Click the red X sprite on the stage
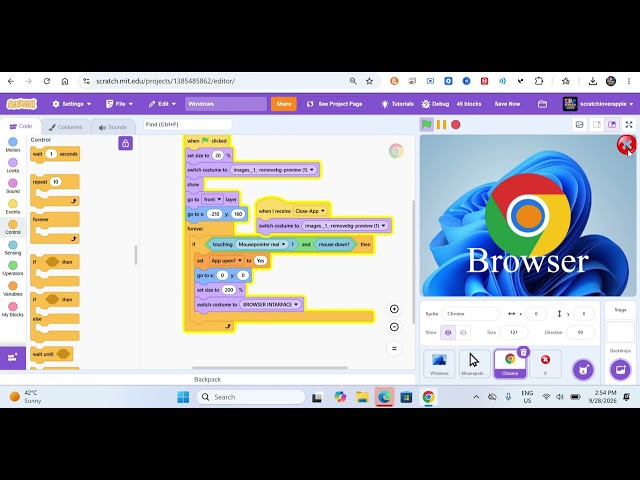The image size is (640, 480). click(626, 144)
